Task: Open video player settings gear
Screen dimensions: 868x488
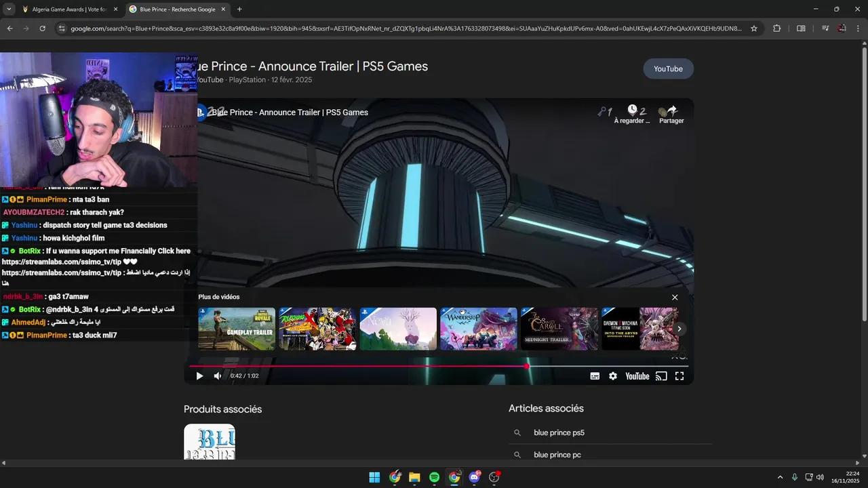Action: 613,376
